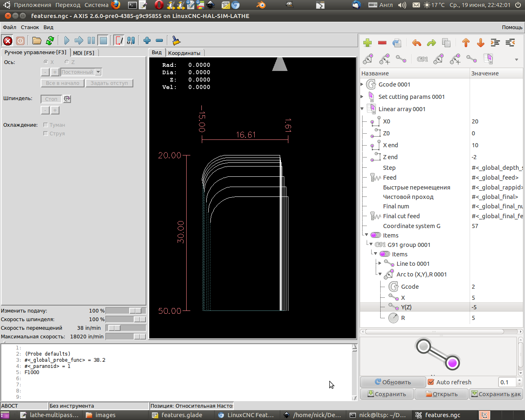
Task: Toggle the Auto refresh checkbox
Action: (x=431, y=382)
